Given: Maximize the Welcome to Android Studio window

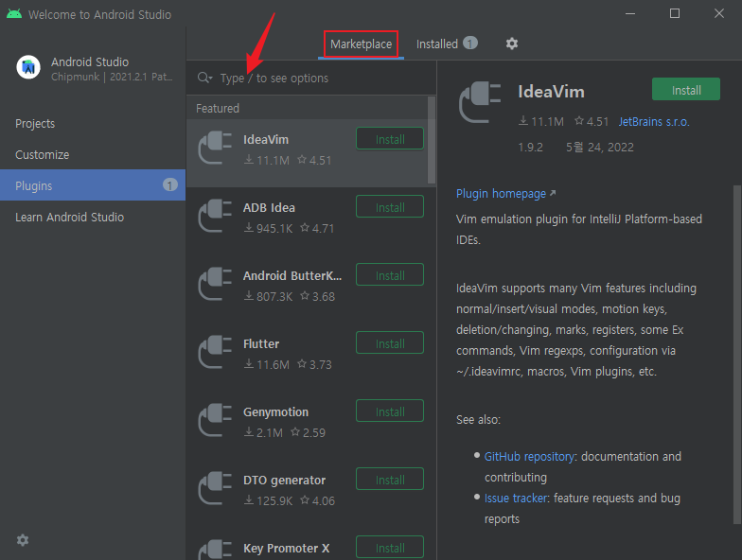Looking at the screenshot, I should pos(675,13).
